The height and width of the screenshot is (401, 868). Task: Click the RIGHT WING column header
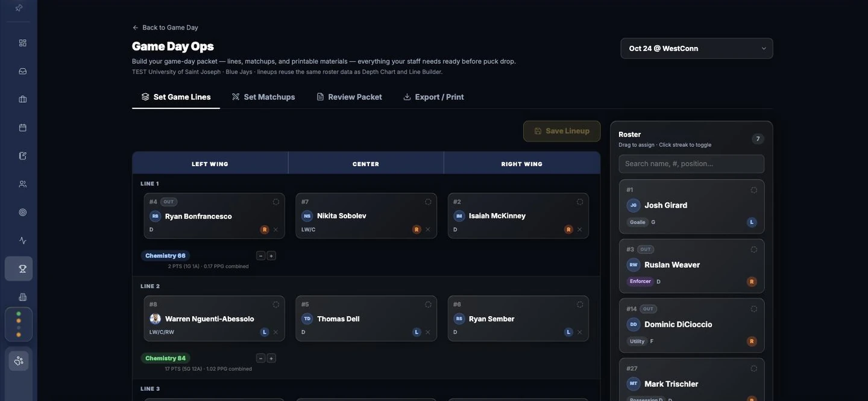coord(522,164)
